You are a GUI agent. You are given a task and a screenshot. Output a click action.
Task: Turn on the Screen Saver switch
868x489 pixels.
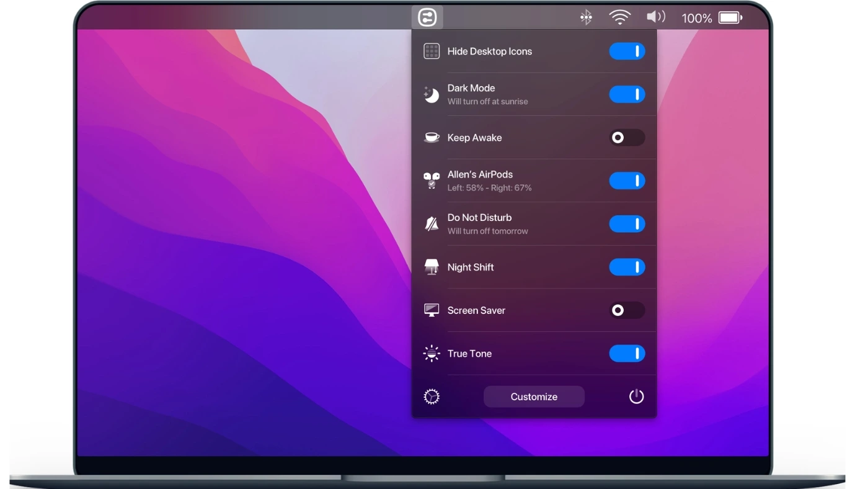(x=627, y=310)
